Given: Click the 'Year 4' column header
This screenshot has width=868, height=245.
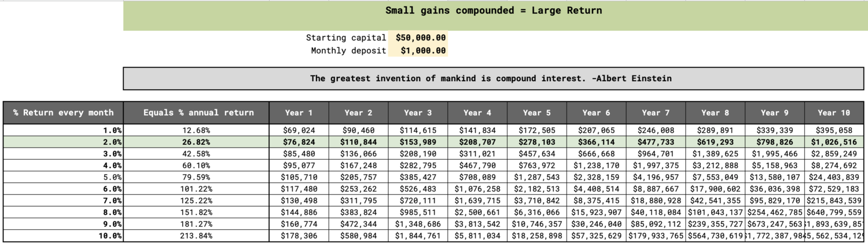Looking at the screenshot, I should [x=477, y=112].
